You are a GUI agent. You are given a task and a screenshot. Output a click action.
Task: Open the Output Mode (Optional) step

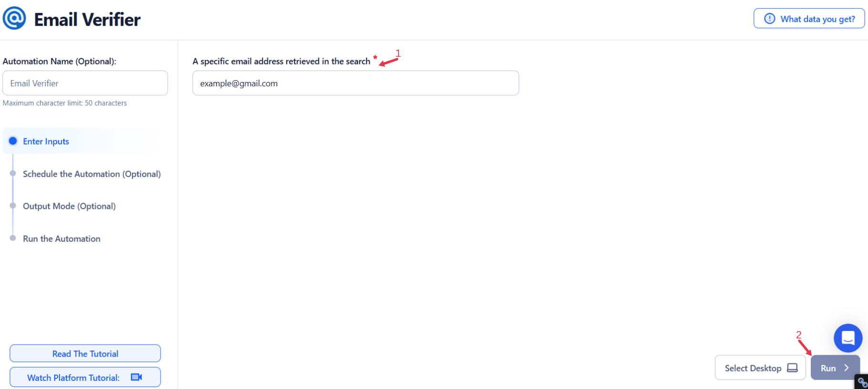tap(69, 206)
